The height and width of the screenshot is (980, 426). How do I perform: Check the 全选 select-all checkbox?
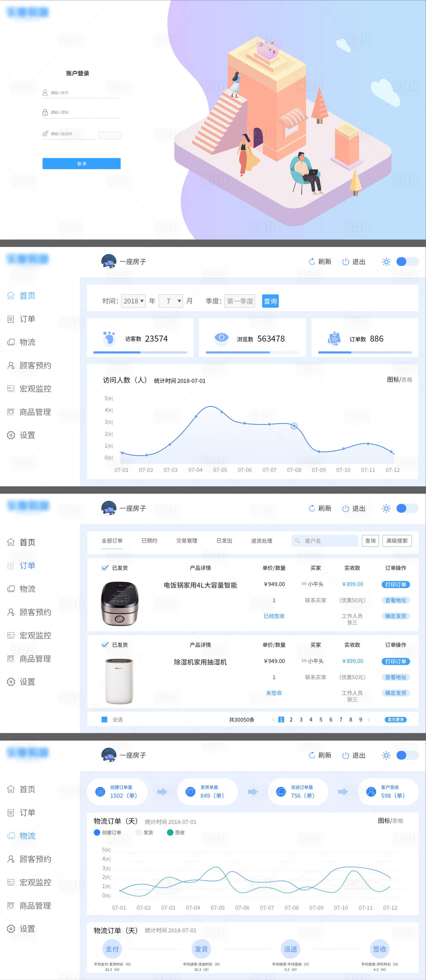[x=104, y=720]
